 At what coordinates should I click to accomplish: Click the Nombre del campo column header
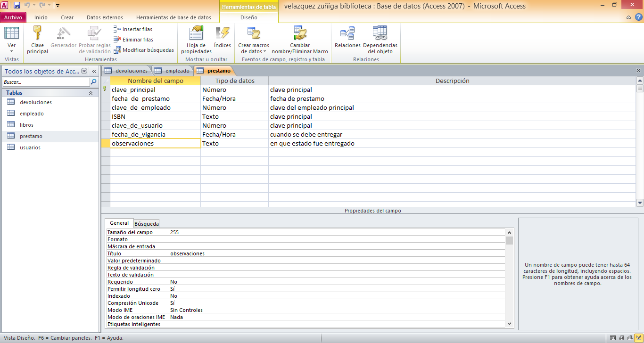click(x=156, y=81)
